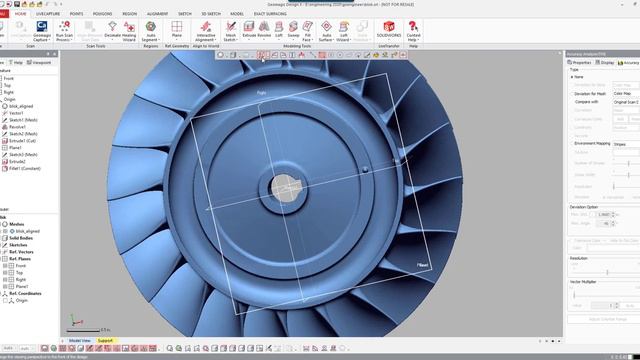Open the Geomagic Capture tool
Viewport: 640px width, 360px height.
click(x=42, y=31)
